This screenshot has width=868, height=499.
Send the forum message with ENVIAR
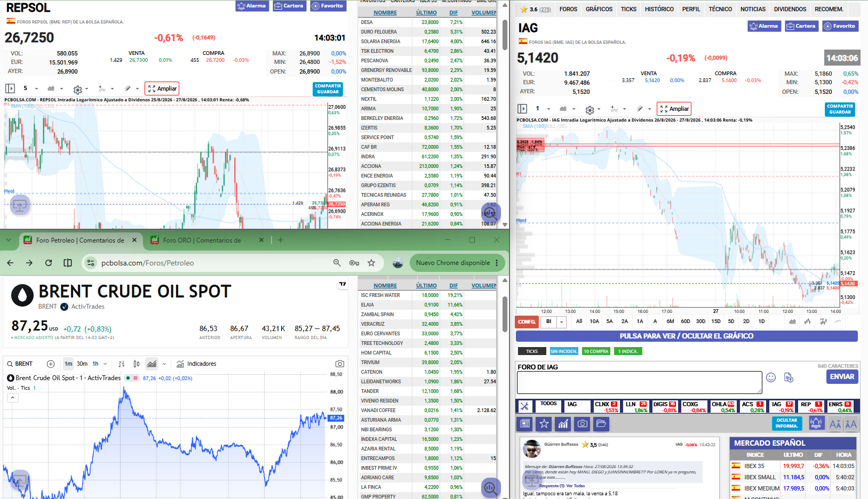coord(842,376)
